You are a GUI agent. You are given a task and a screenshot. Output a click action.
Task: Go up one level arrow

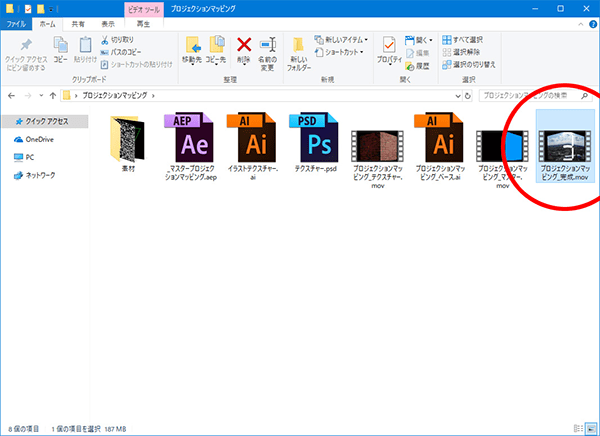click(53, 96)
